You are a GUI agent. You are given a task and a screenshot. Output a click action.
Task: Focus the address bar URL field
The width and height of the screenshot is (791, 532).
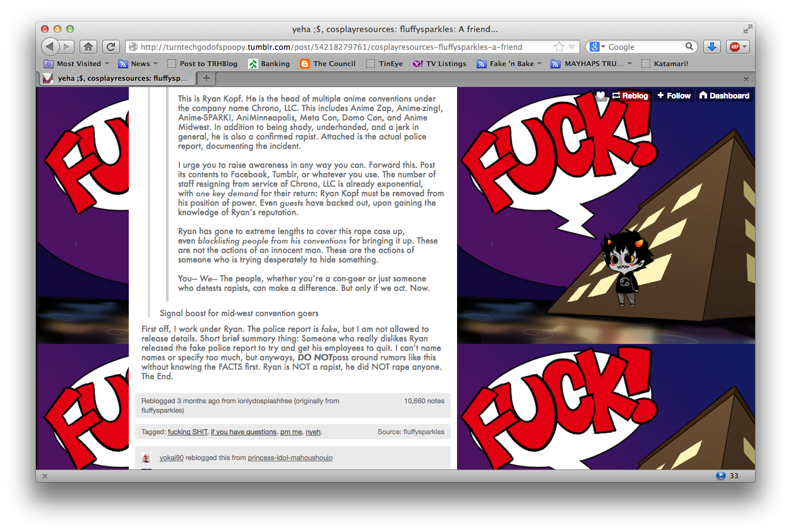pos(344,47)
